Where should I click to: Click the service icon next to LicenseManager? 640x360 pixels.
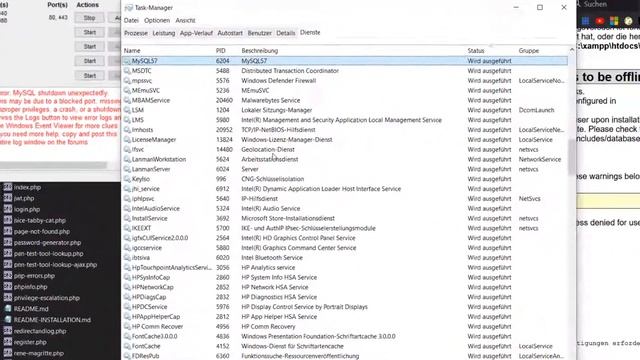coord(127,140)
